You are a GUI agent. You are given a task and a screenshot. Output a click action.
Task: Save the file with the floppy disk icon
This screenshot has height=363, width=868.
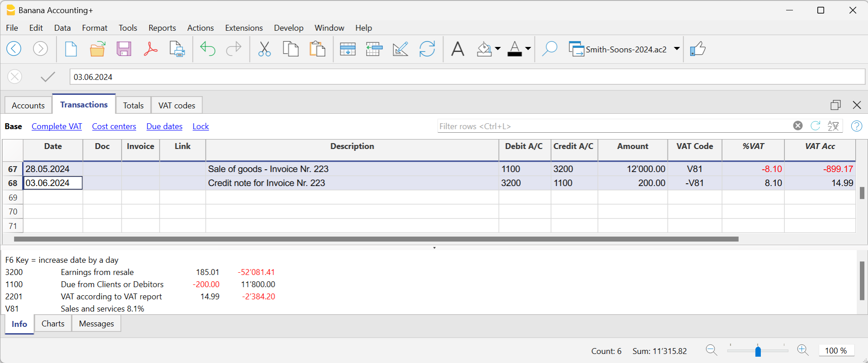point(124,48)
